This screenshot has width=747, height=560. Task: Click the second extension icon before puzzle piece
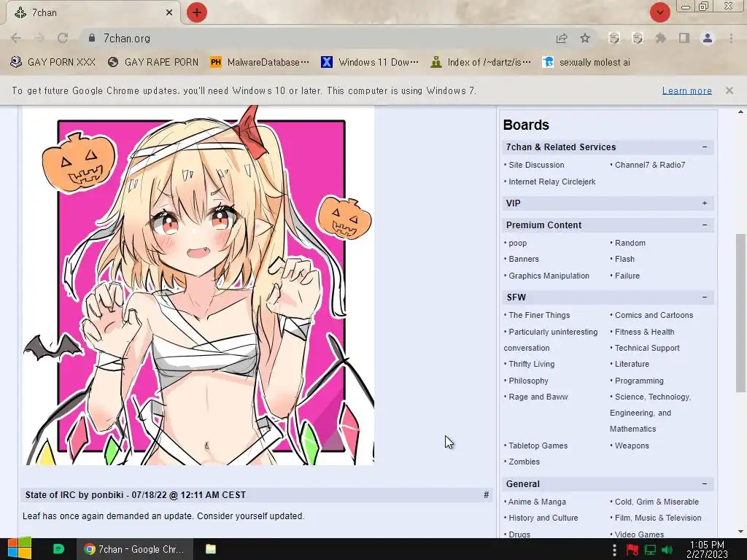tap(638, 38)
